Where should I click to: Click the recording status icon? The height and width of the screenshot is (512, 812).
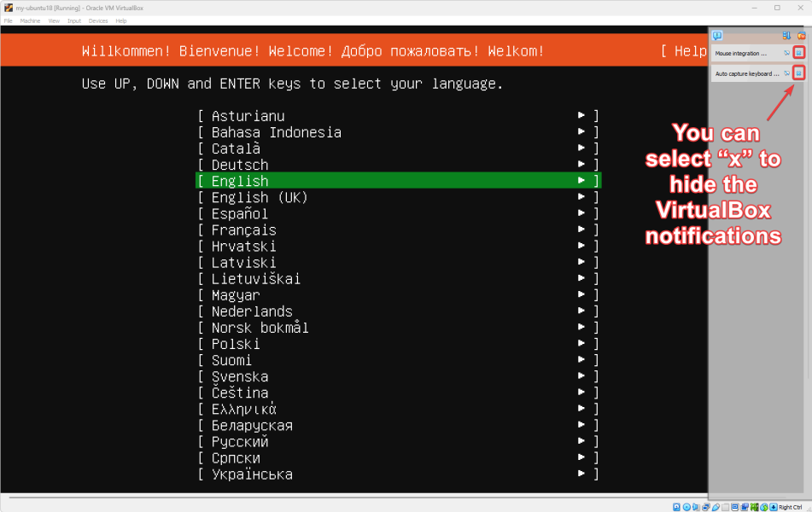tap(745, 507)
